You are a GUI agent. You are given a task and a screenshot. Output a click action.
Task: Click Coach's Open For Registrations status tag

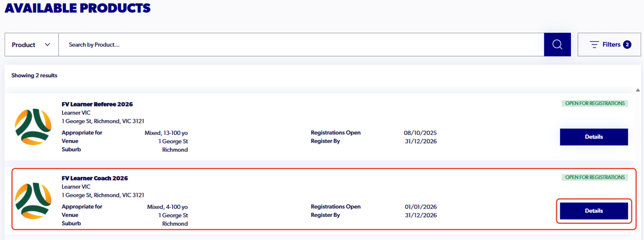tap(595, 177)
